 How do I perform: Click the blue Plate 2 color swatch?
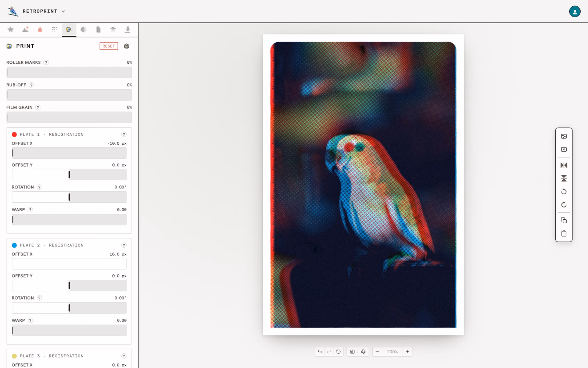point(14,245)
